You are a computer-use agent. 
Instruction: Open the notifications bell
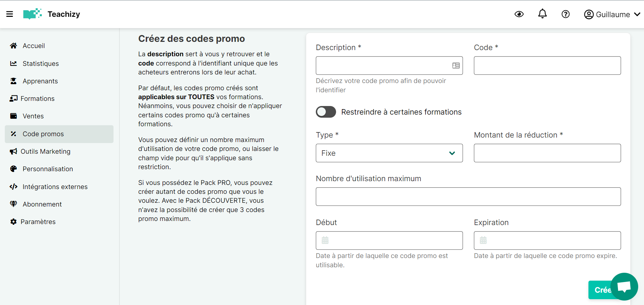pyautogui.click(x=542, y=14)
